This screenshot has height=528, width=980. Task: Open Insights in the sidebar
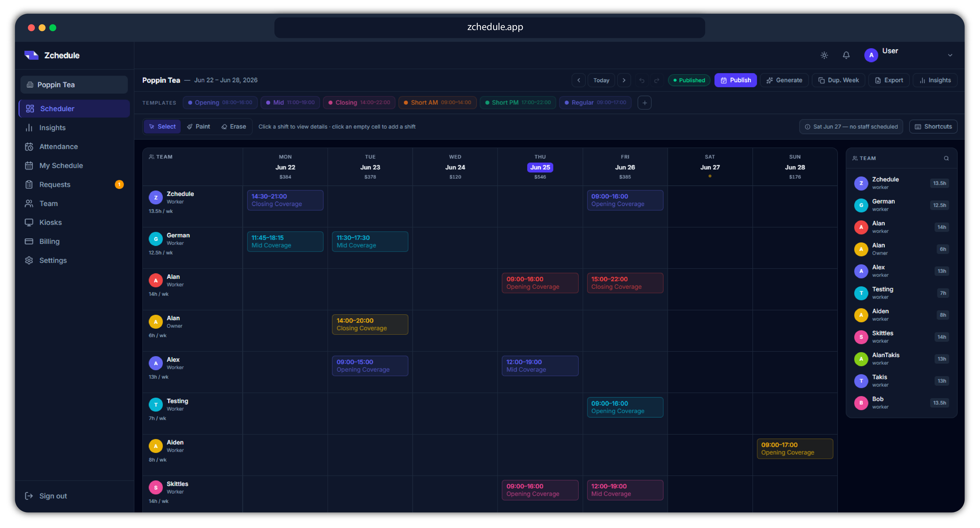tap(74, 128)
